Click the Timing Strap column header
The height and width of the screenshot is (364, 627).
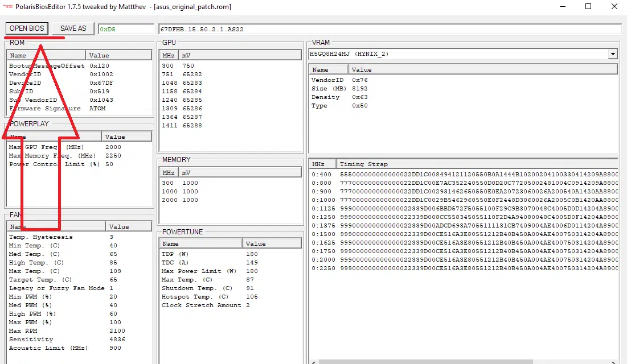pos(477,164)
